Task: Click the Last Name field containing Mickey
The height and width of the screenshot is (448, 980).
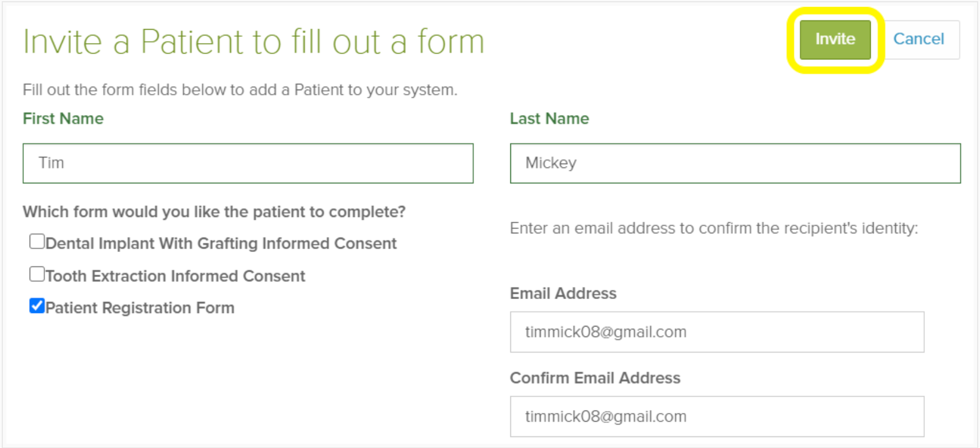Action: [x=735, y=163]
